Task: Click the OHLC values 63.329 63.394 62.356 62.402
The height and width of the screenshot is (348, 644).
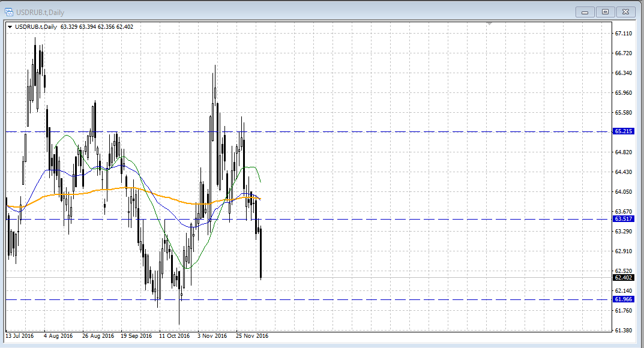Action: click(x=97, y=27)
